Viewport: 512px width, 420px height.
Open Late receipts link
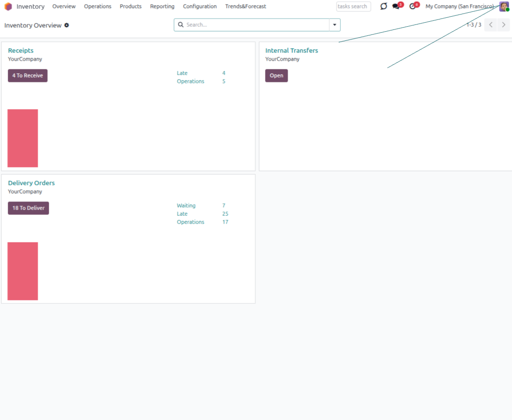(x=182, y=73)
